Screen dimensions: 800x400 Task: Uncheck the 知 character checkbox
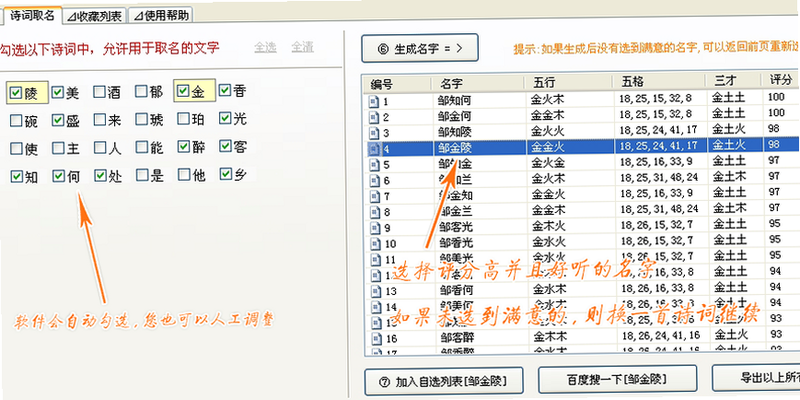[17, 177]
